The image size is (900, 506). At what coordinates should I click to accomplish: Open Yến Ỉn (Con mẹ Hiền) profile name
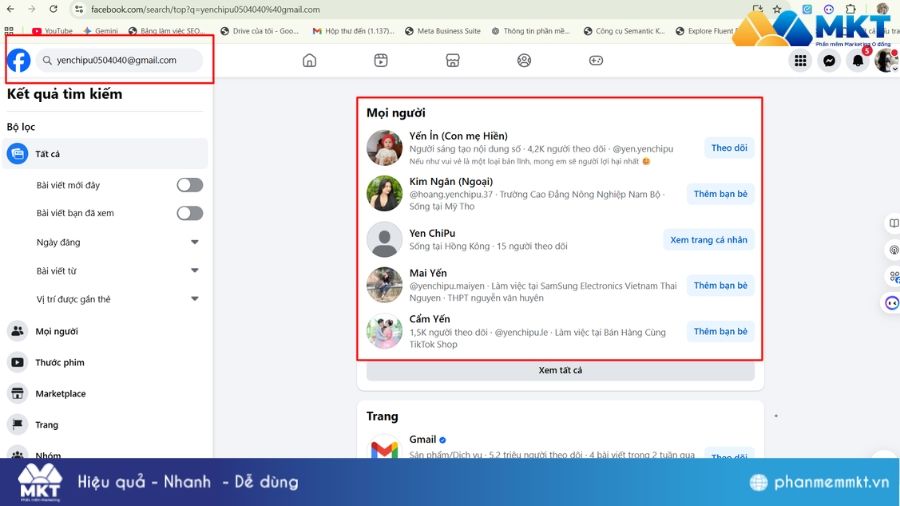[x=458, y=136]
